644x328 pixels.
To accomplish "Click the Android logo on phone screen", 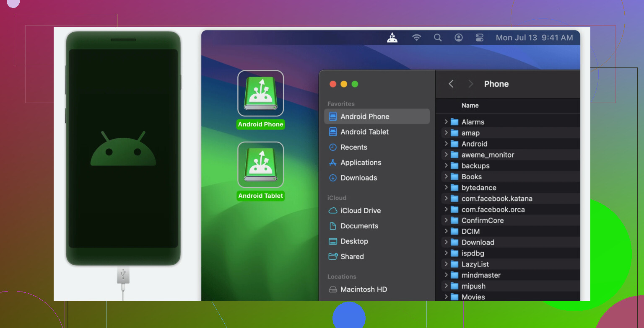I will [123, 148].
